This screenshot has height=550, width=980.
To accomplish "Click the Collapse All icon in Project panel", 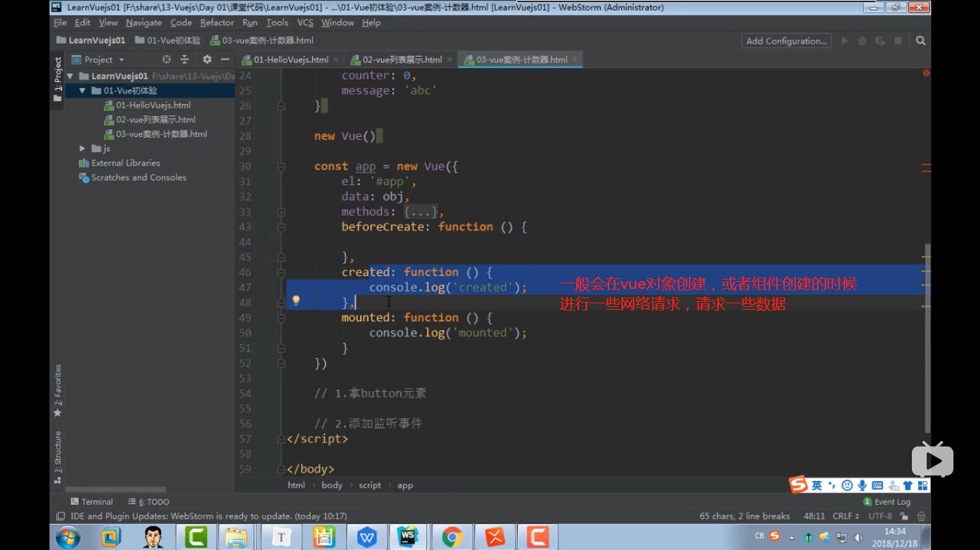I will tap(184, 60).
